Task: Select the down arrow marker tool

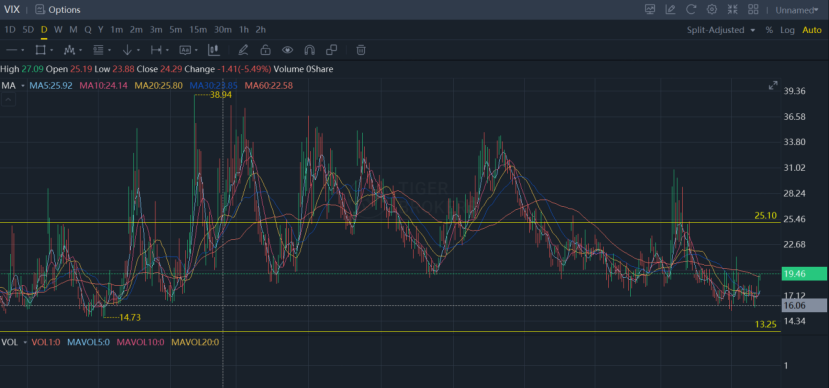Action: tap(127, 50)
